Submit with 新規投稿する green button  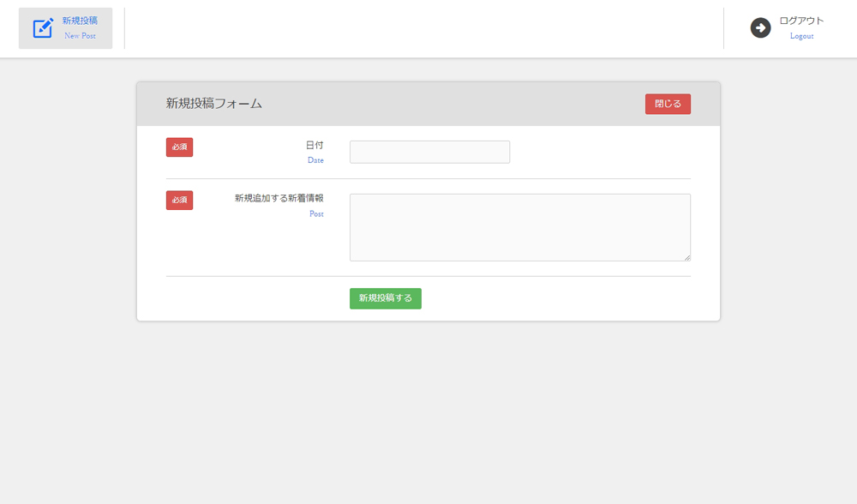(x=386, y=298)
